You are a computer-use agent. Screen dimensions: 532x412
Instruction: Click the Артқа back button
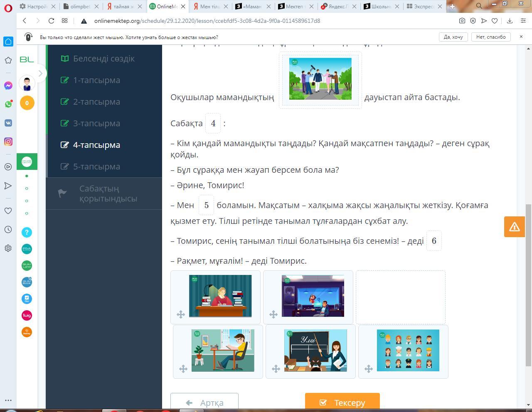point(204,402)
